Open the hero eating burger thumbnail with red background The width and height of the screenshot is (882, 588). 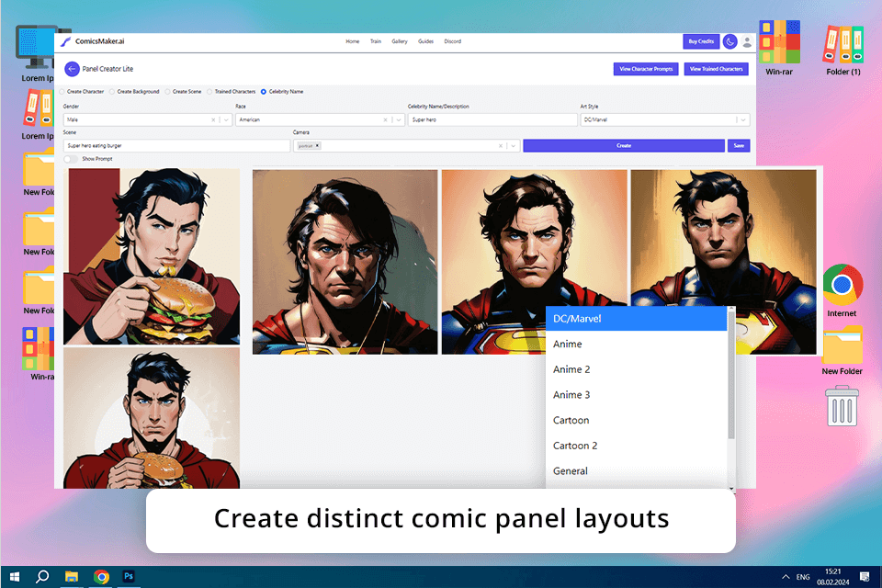point(152,256)
